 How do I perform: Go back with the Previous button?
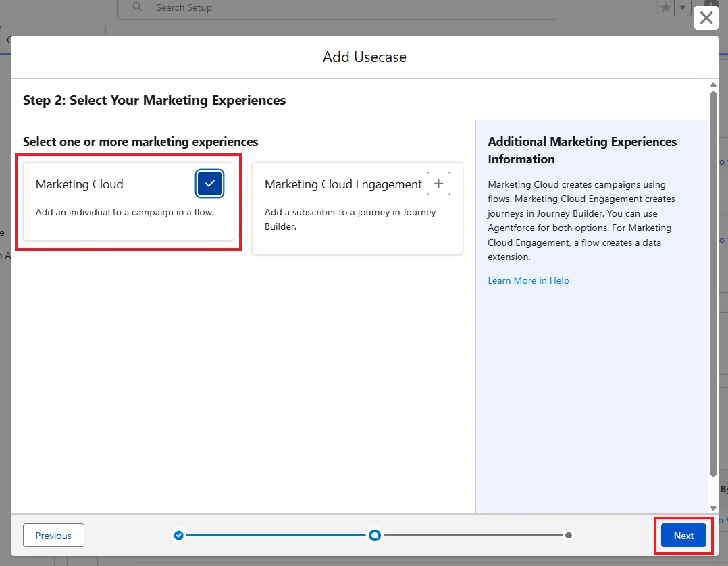pos(53,536)
